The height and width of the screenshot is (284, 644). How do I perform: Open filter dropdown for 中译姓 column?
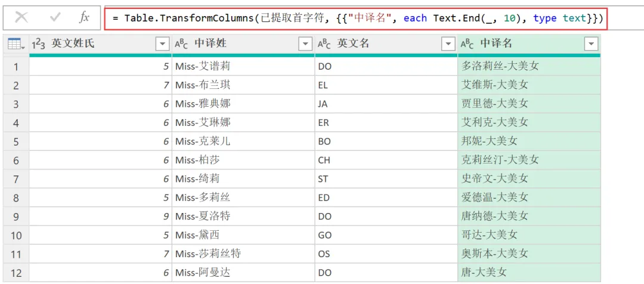pyautogui.click(x=305, y=44)
